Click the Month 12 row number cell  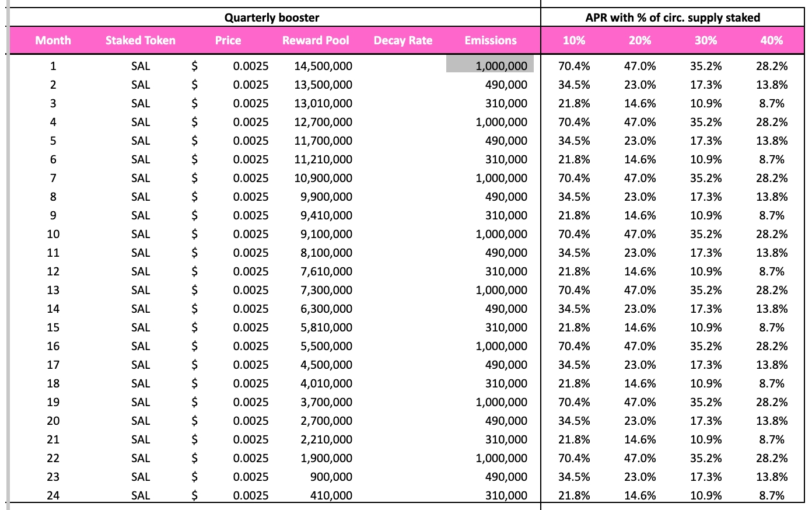53,271
